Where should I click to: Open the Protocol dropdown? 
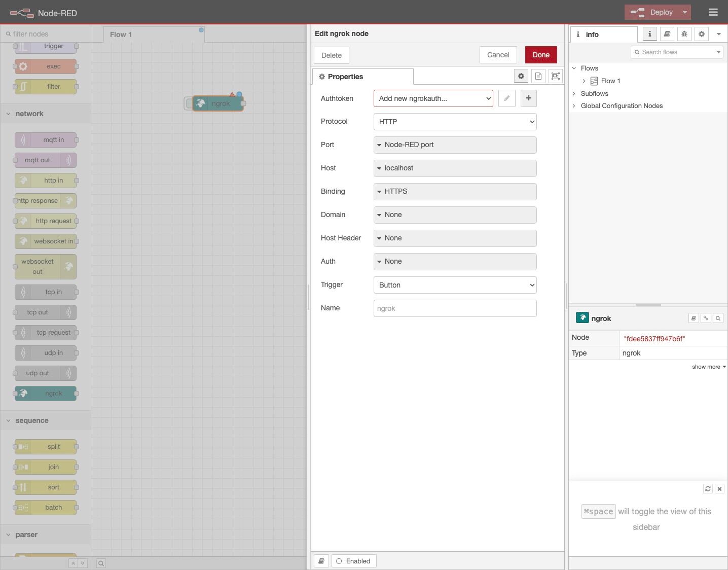pyautogui.click(x=454, y=122)
